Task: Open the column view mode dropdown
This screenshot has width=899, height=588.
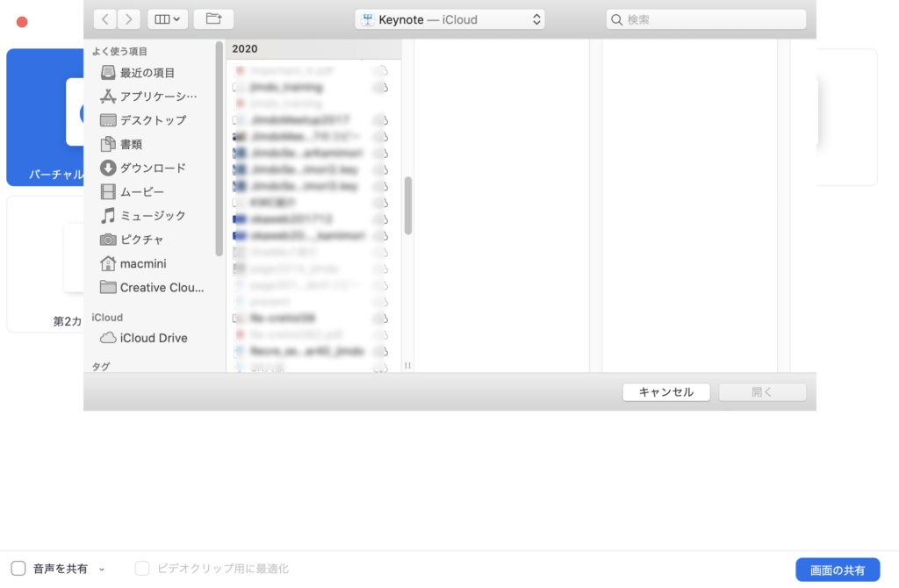Action: point(168,19)
